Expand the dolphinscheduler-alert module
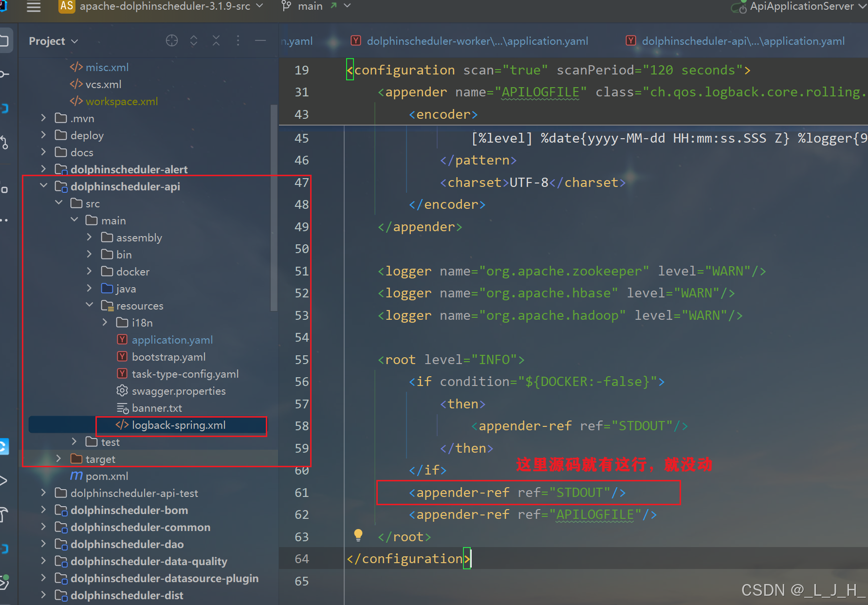 click(43, 169)
